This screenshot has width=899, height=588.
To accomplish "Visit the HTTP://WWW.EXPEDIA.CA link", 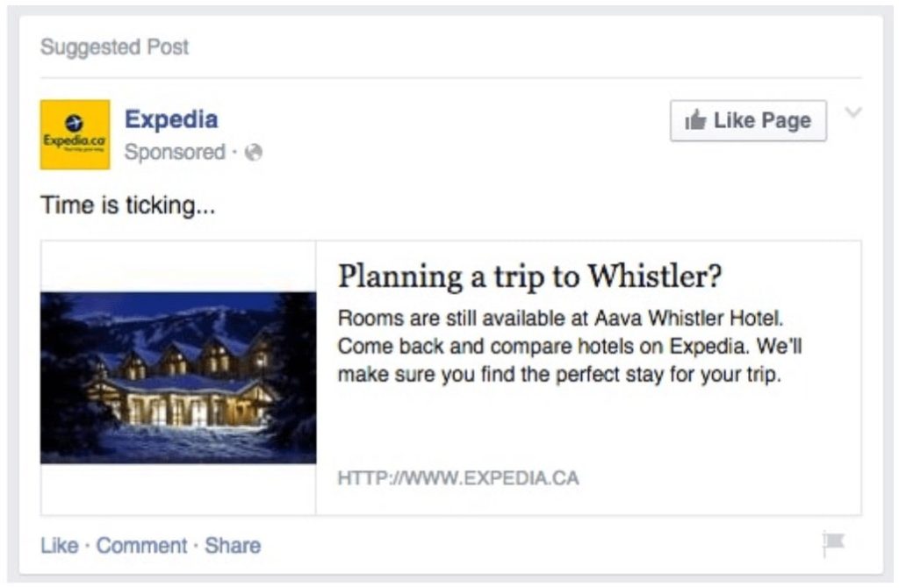I will [x=457, y=479].
